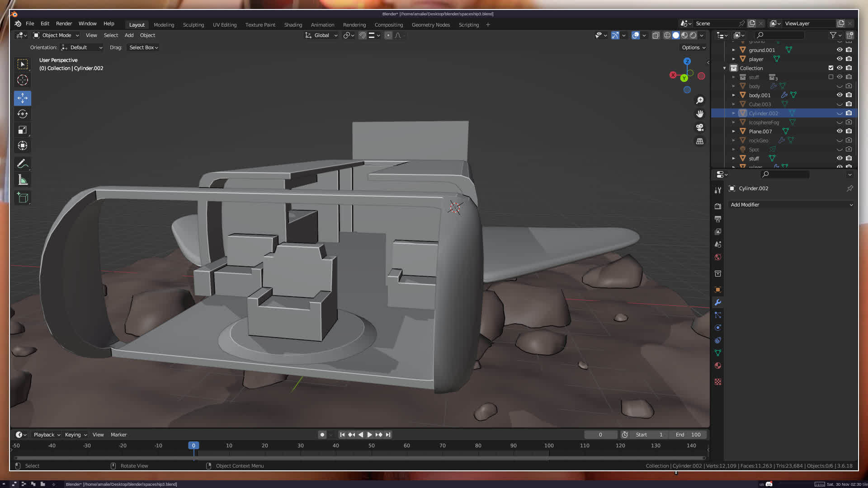Screen dimensions: 868x488
Task: Hide body.001 with its eye icon
Action: 840,95
